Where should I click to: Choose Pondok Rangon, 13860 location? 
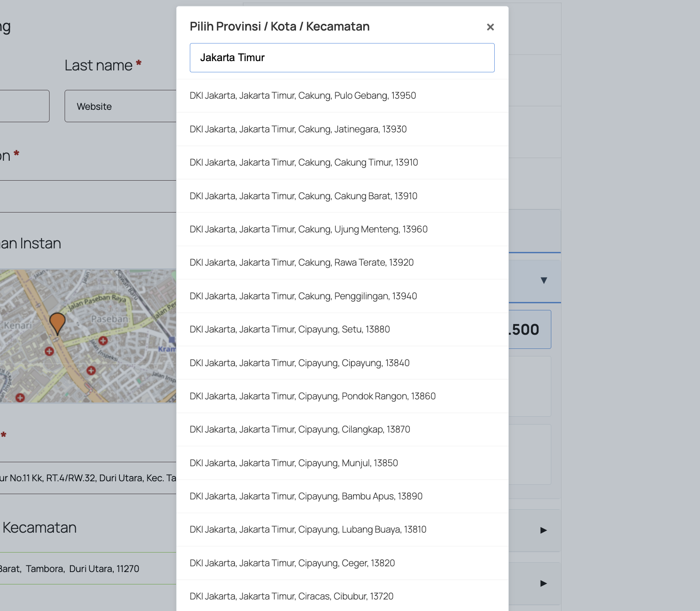(312, 396)
